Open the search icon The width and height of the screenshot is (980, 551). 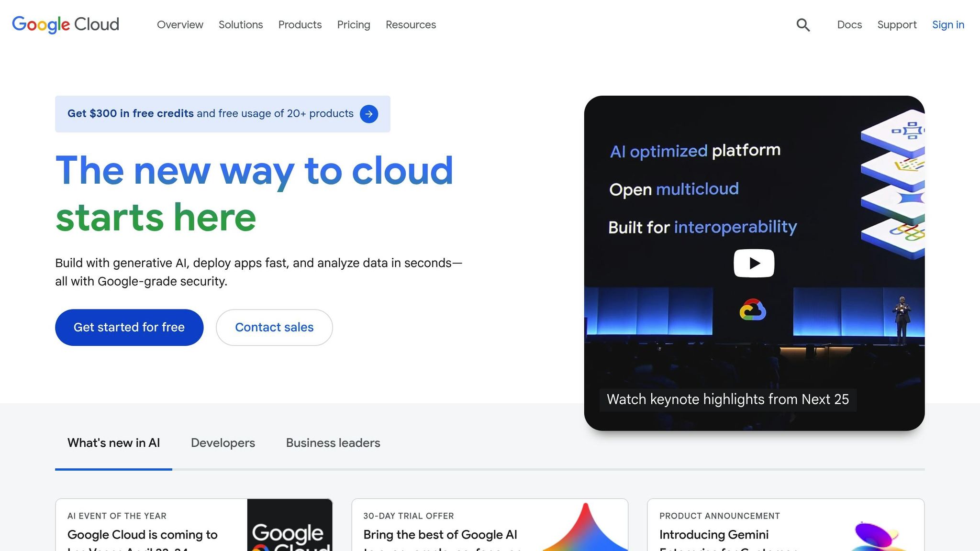(x=803, y=25)
